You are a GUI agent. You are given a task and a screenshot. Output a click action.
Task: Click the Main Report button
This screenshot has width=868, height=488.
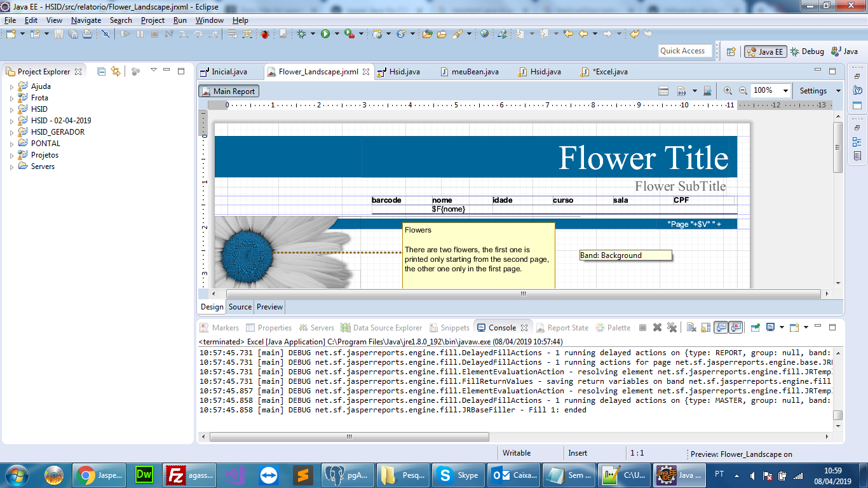[x=229, y=91]
